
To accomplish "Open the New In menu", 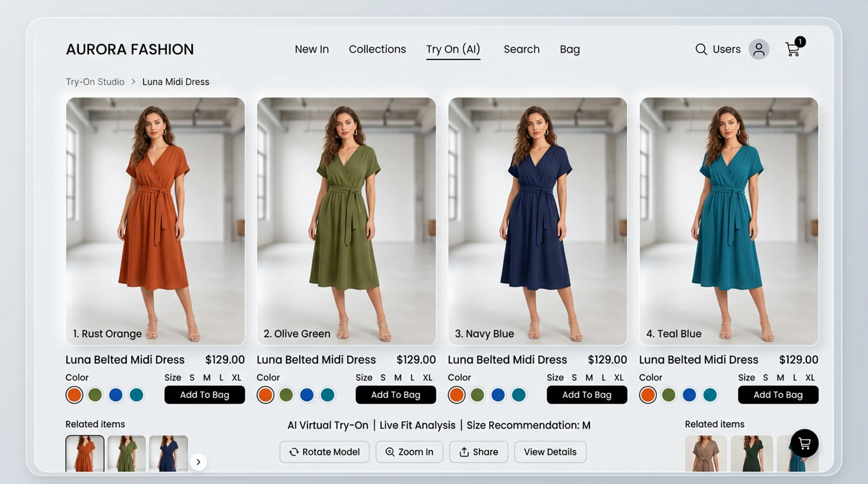I will 312,49.
